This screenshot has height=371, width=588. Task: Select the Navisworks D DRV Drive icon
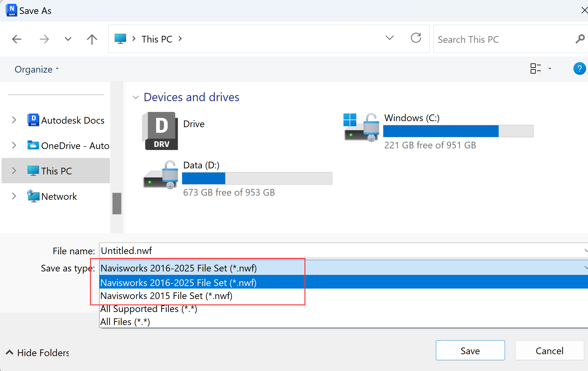160,131
